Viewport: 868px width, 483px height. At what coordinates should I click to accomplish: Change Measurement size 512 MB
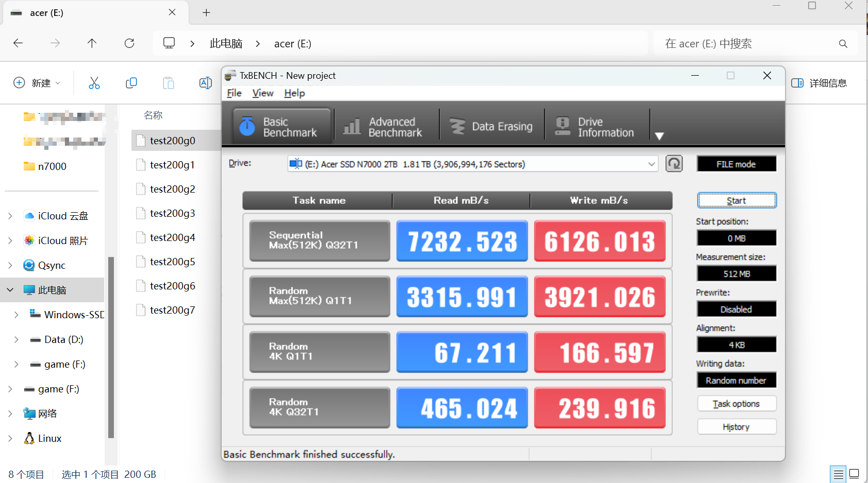click(x=737, y=273)
